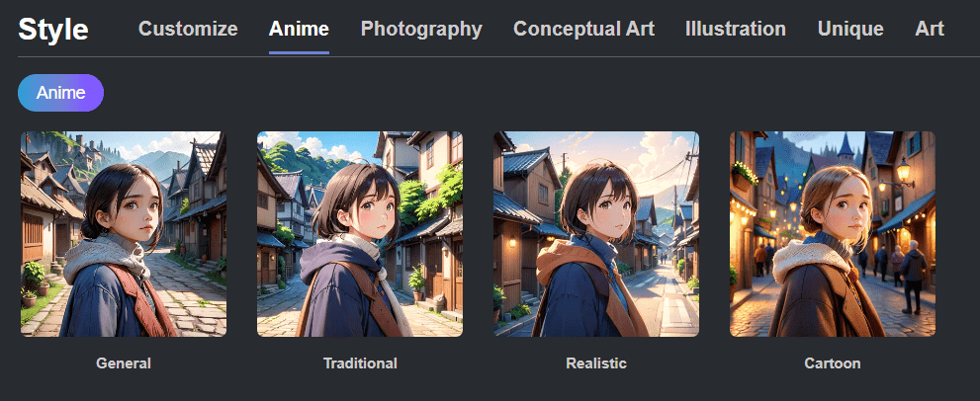Open the Art tab
The image size is (980, 401).
[x=930, y=29]
